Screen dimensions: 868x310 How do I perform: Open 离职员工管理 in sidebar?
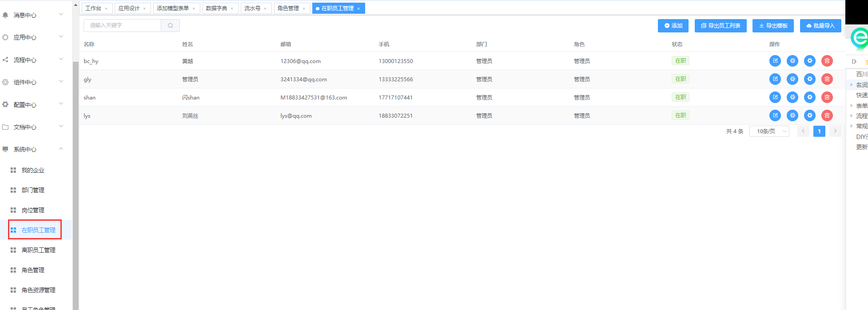tap(39, 250)
